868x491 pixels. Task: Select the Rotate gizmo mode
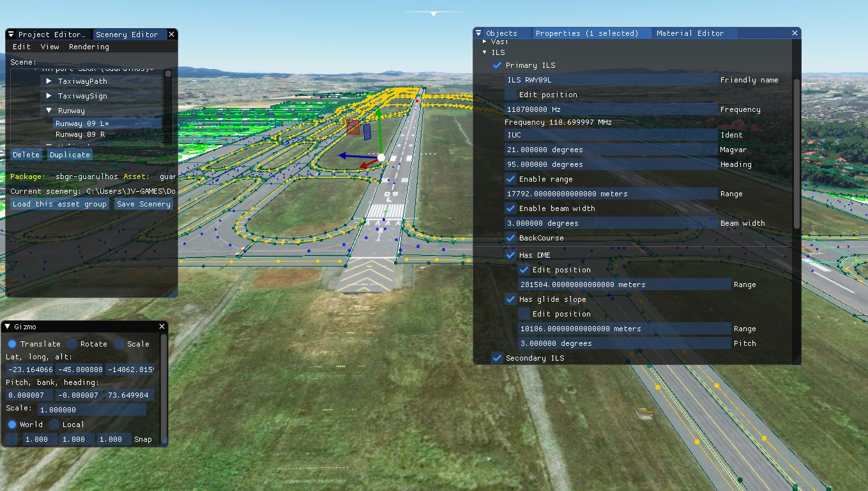tap(72, 344)
